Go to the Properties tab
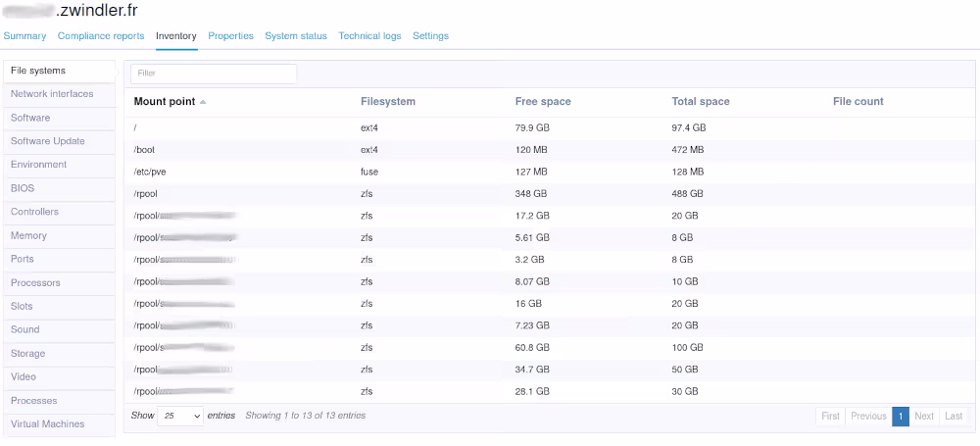The width and height of the screenshot is (980, 446). coord(230,36)
